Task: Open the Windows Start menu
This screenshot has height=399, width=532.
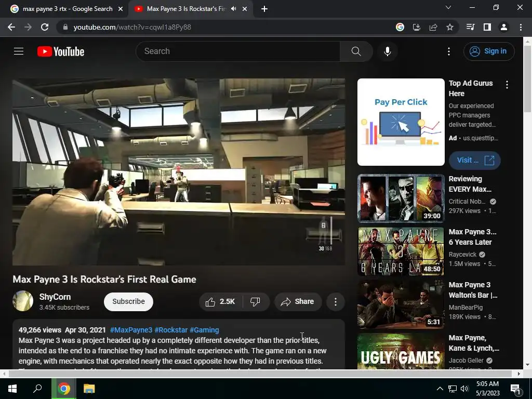Action: pyautogui.click(x=12, y=389)
